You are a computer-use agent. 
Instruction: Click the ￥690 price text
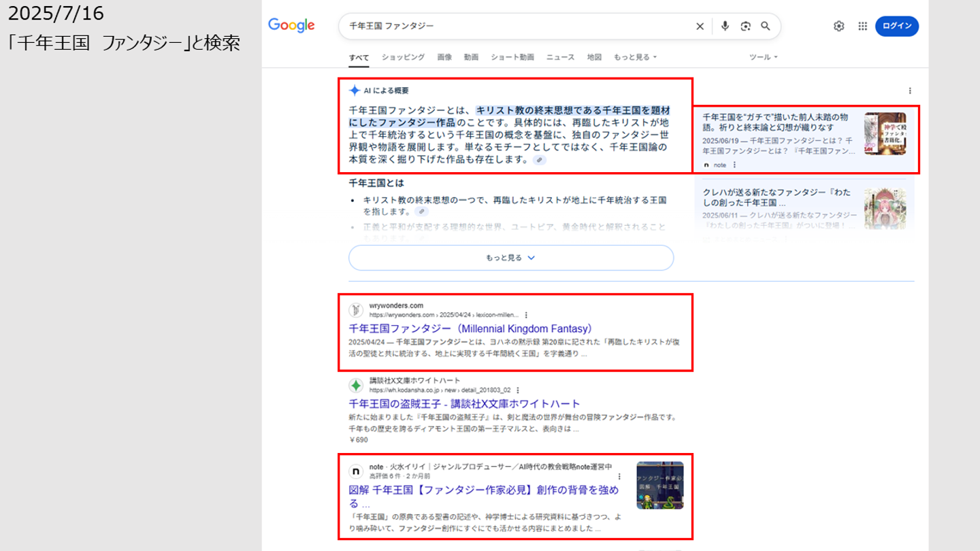[x=359, y=440]
